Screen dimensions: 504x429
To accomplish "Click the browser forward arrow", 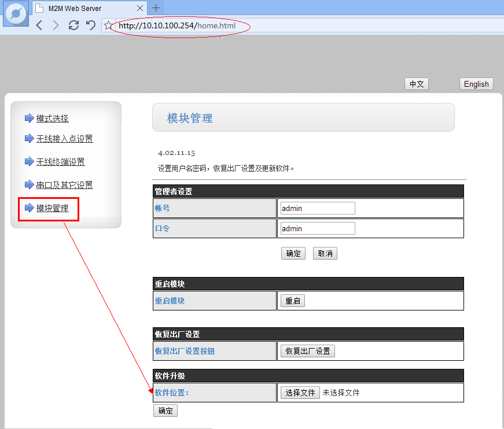I will pyautogui.click(x=56, y=25).
